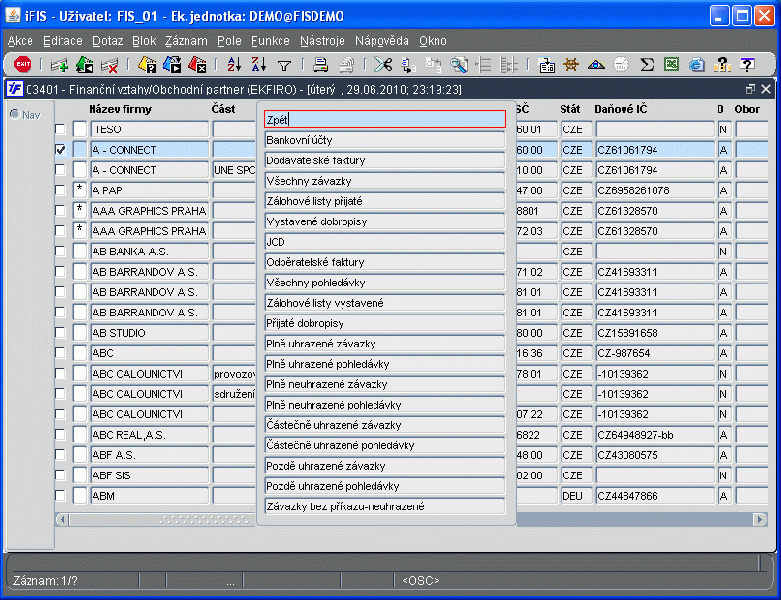The image size is (781, 600).
Task: Open the Nástroje menu
Action: click(x=322, y=41)
